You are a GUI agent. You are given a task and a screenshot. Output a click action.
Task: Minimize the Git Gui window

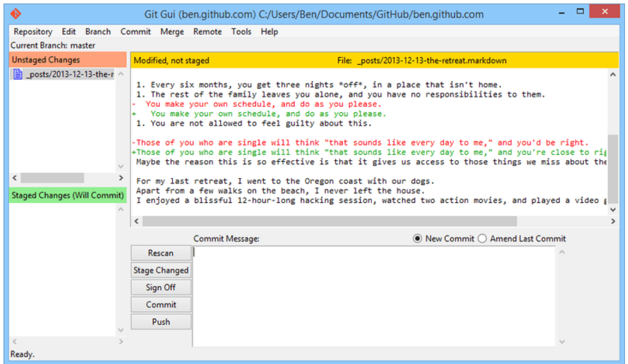[562, 12]
